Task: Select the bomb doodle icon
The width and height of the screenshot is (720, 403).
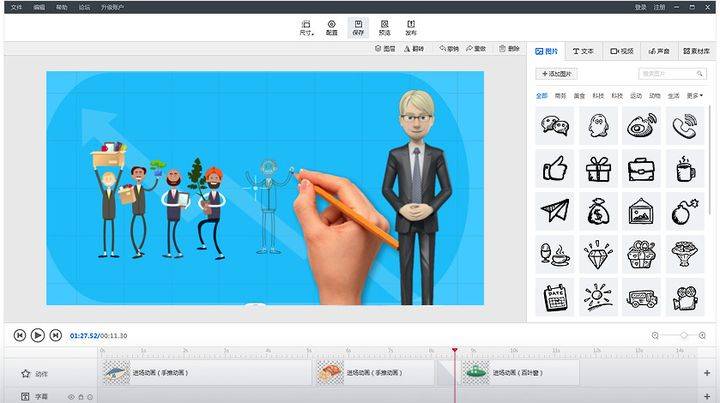Action: 685,211
